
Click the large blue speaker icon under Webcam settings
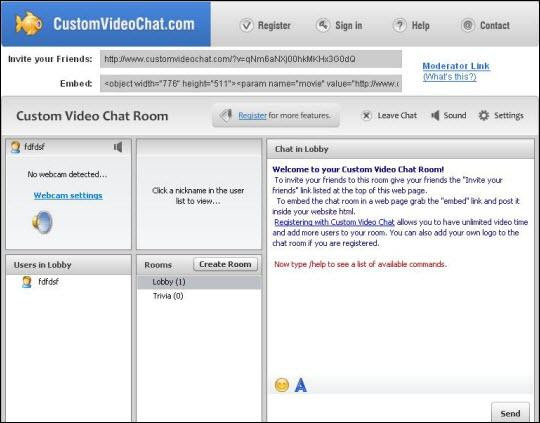pyautogui.click(x=42, y=222)
